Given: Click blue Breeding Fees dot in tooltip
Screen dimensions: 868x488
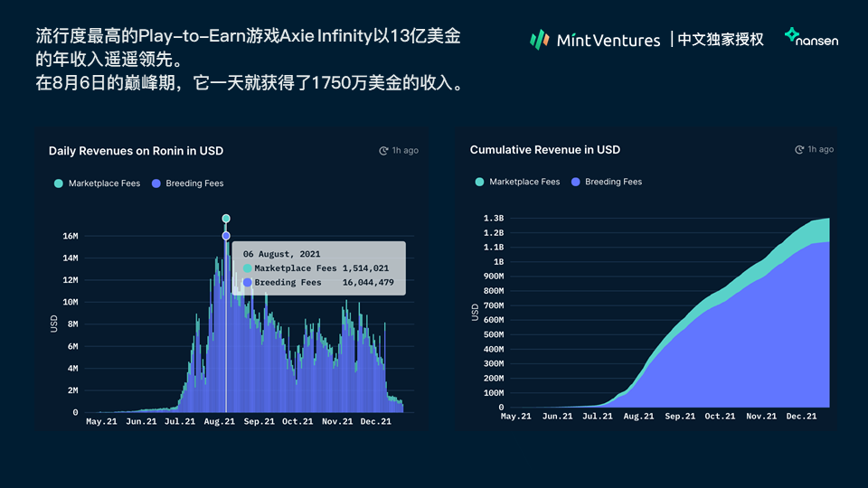Looking at the screenshot, I should coord(248,282).
